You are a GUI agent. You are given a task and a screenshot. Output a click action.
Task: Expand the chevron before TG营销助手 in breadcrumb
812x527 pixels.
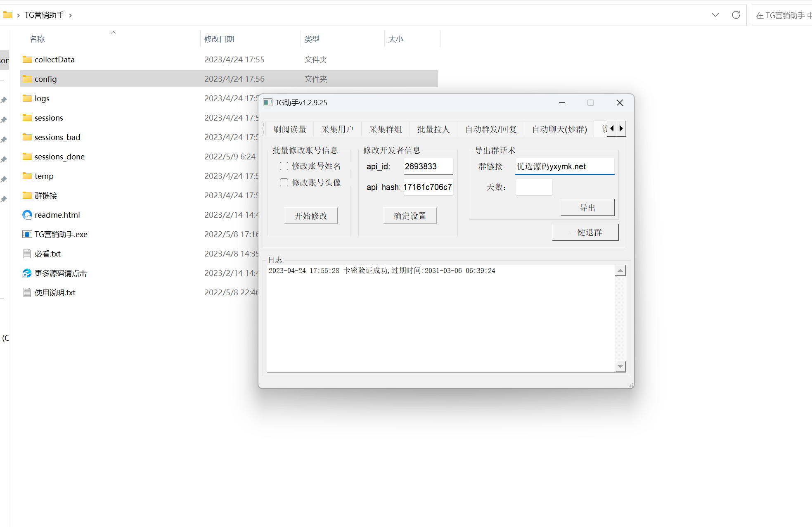click(x=18, y=15)
